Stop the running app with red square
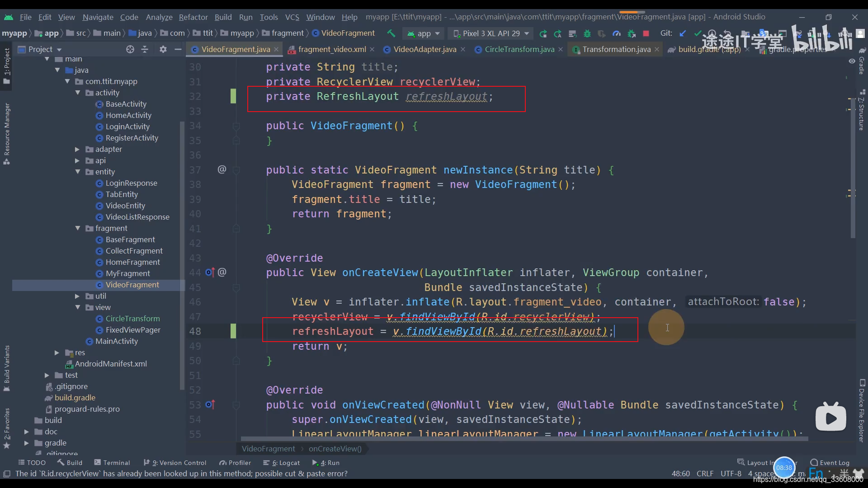The width and height of the screenshot is (868, 488). click(x=646, y=33)
